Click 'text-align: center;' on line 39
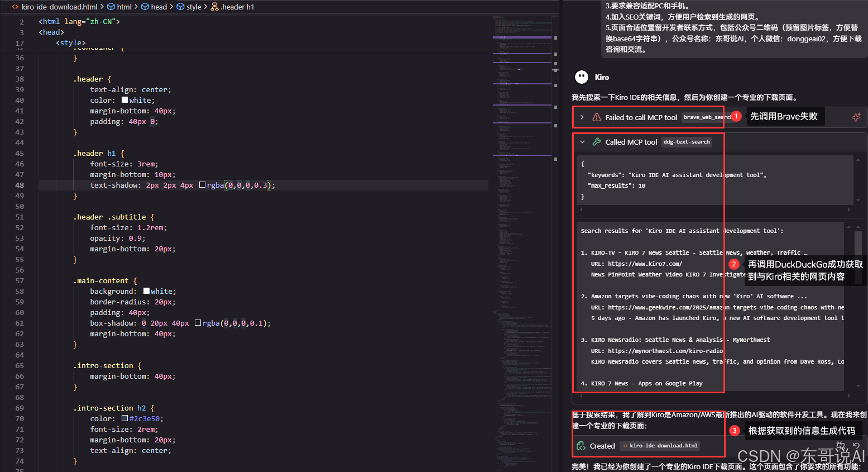The width and height of the screenshot is (868, 472). tap(131, 89)
